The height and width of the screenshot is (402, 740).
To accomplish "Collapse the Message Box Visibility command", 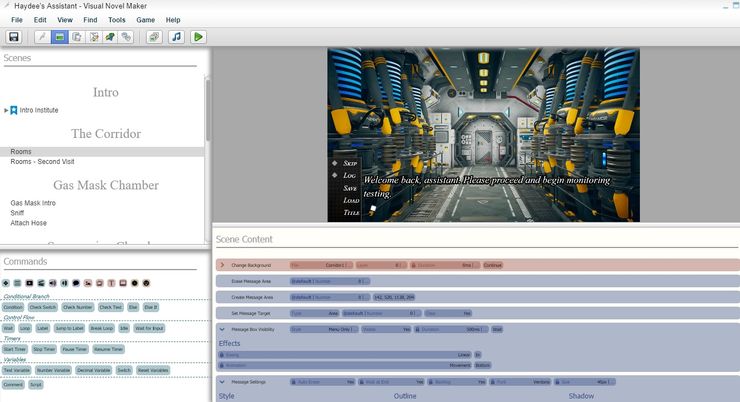I will tap(222, 329).
